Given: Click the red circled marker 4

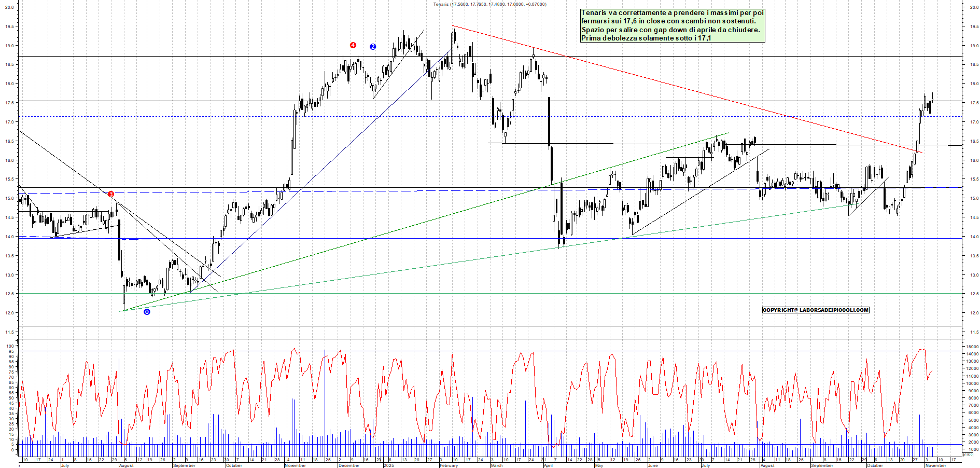Looking at the screenshot, I should (x=353, y=45).
